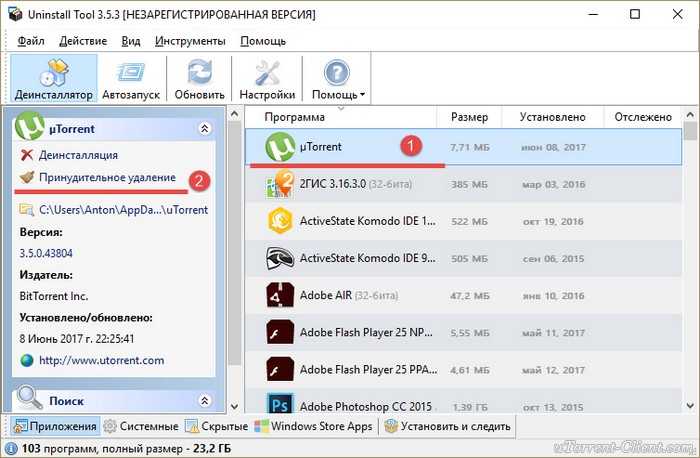Click the Flash Player 25 NP icon
The width and height of the screenshot is (700, 458).
[x=280, y=332]
